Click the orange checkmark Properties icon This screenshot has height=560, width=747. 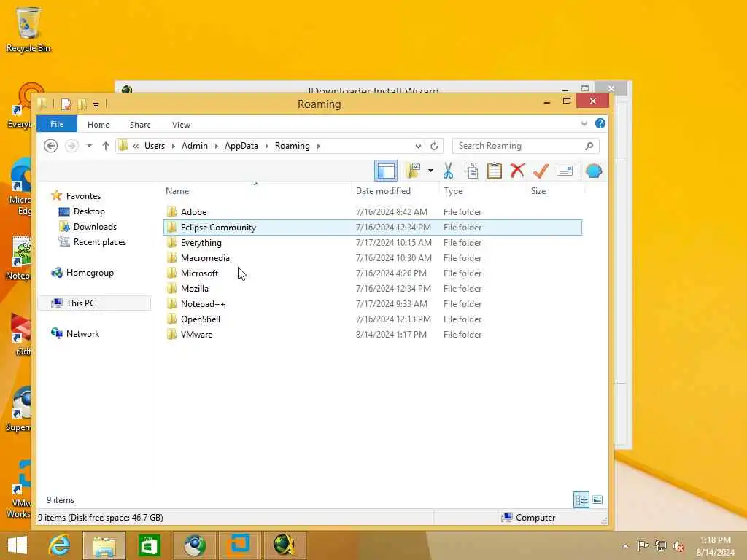[541, 171]
